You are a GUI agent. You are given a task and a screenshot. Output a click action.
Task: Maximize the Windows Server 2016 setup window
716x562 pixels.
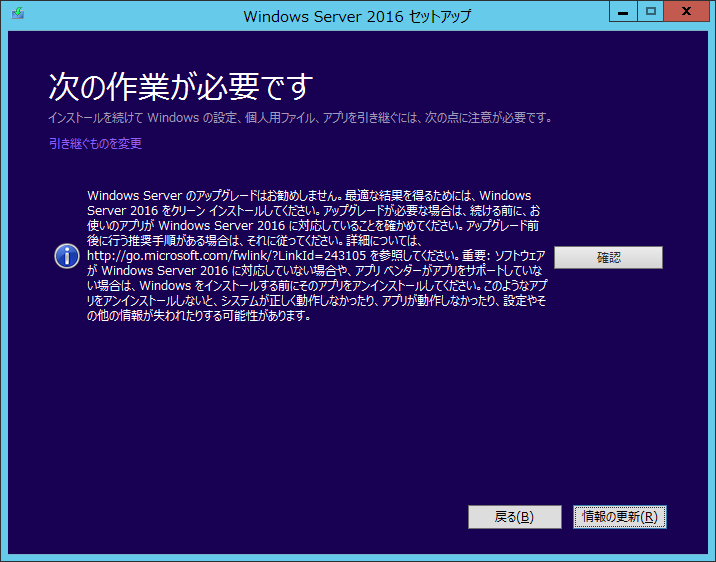pyautogui.click(x=651, y=12)
